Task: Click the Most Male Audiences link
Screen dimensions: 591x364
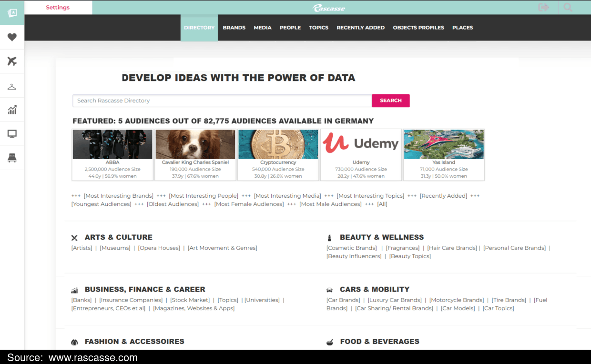Action: 331,204
